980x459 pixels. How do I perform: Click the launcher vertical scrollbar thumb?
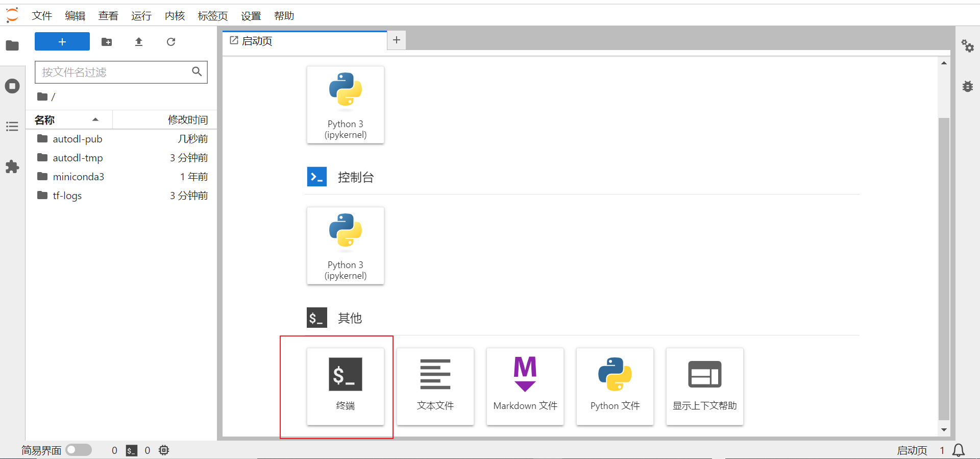pyautogui.click(x=944, y=269)
